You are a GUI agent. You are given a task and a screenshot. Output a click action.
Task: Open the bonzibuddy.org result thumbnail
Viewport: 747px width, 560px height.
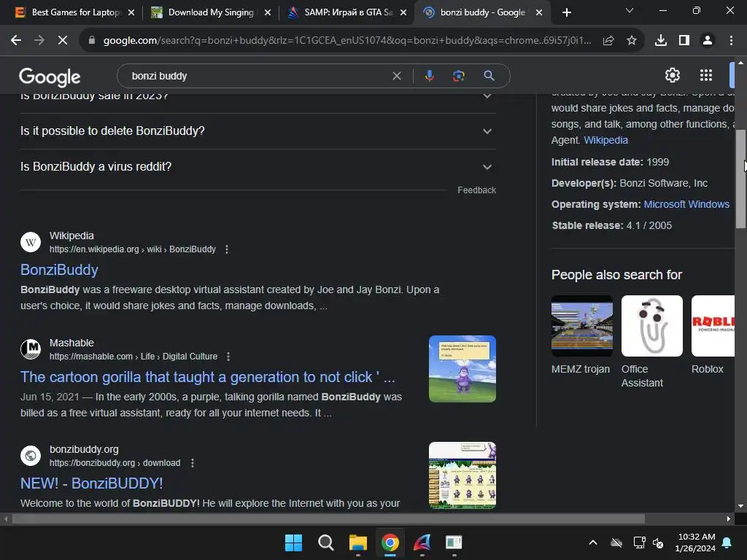(x=462, y=475)
